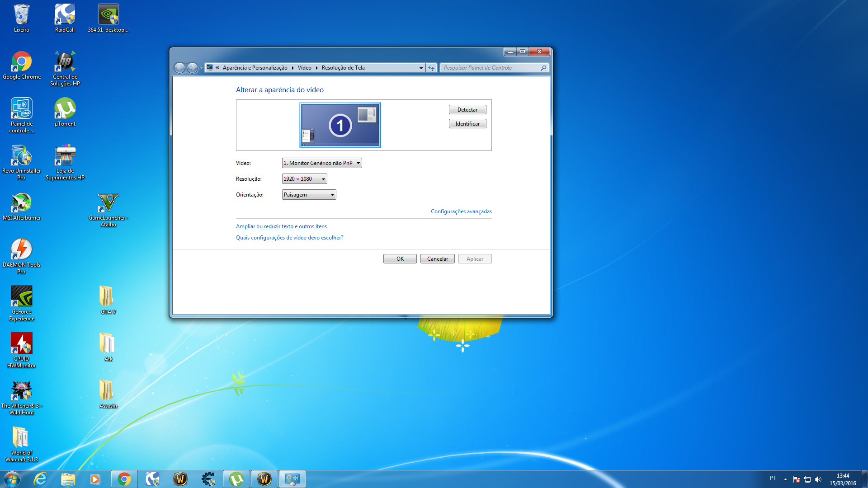Switch to Chrome in the taskbar
Viewport: 868px width, 488px height.
(124, 479)
